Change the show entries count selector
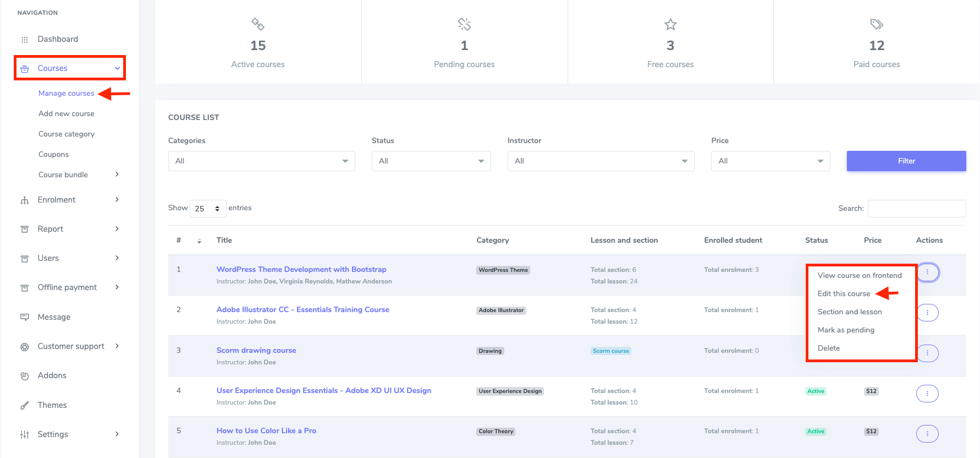The height and width of the screenshot is (458, 980). click(x=207, y=209)
